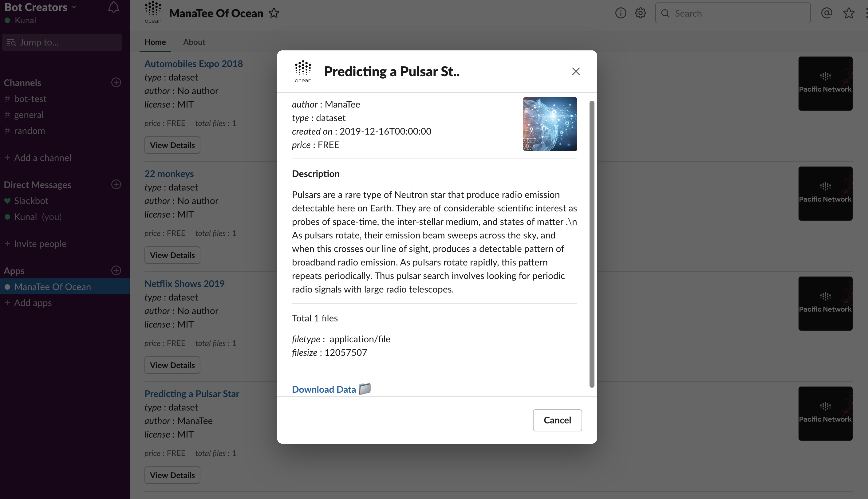Click the notifications bell icon
The height and width of the screenshot is (499, 868).
[x=113, y=7]
